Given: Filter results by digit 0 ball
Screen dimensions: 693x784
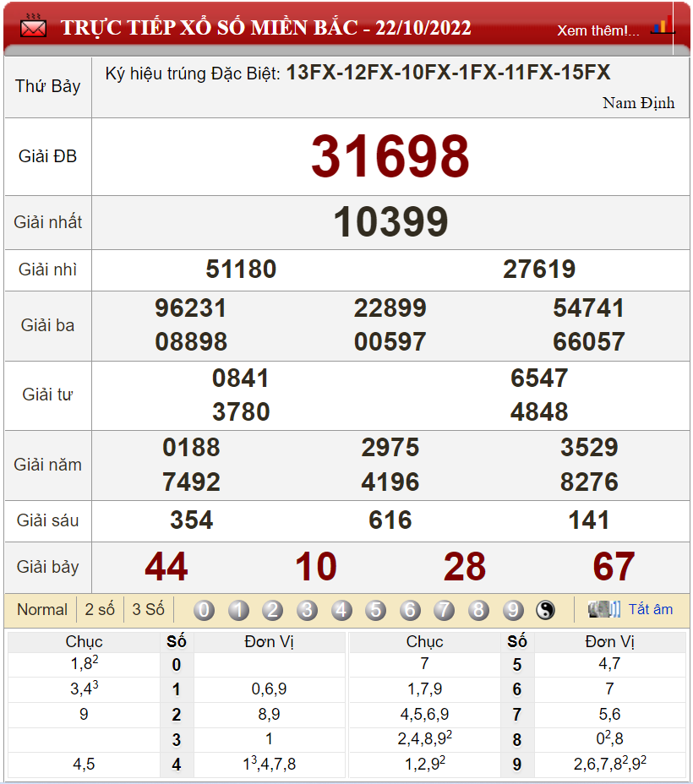Looking at the screenshot, I should (204, 610).
